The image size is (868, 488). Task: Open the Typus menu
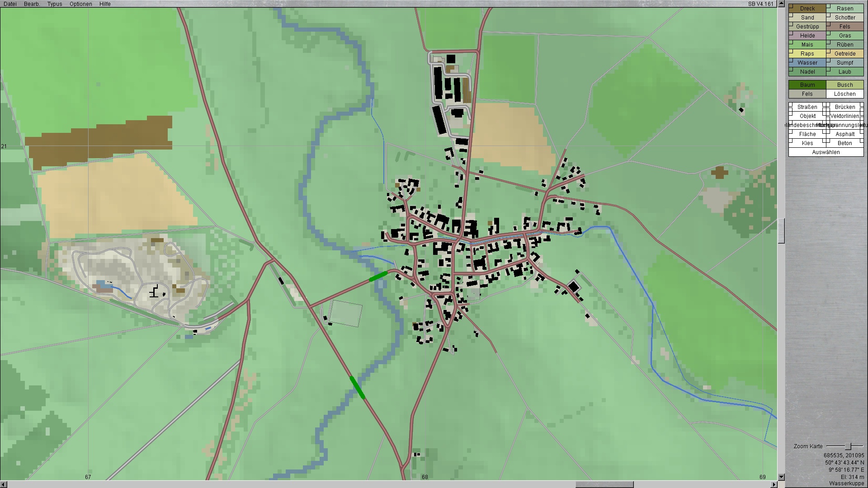55,4
